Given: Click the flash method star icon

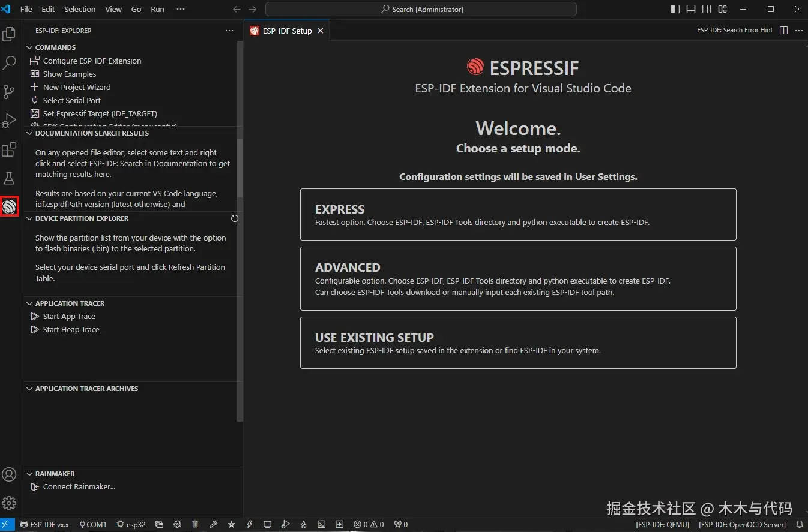Looking at the screenshot, I should pos(231,525).
